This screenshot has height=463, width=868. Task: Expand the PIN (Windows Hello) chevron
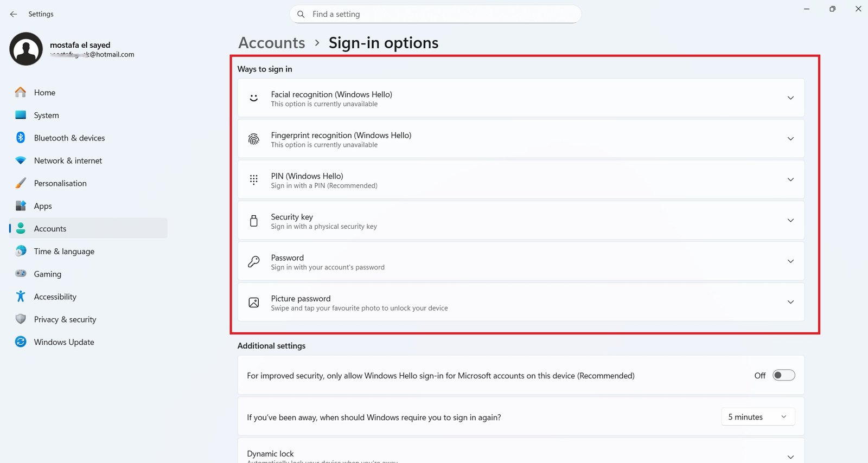coord(790,179)
